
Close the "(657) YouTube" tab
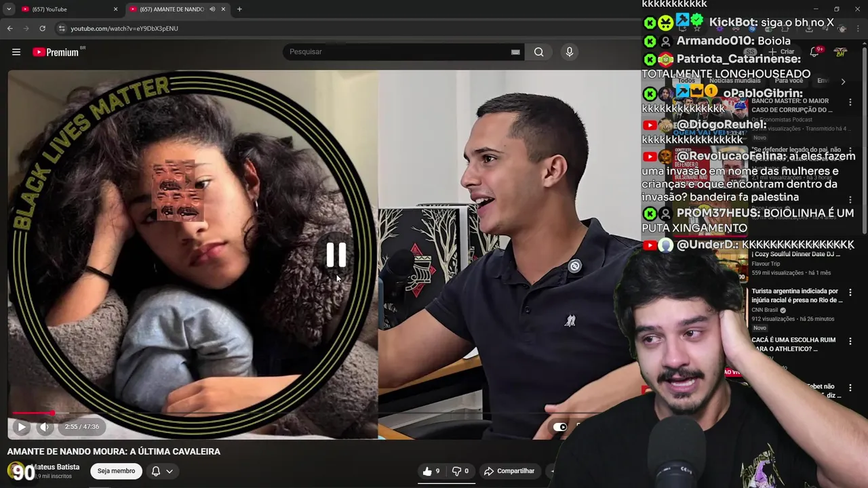point(115,9)
